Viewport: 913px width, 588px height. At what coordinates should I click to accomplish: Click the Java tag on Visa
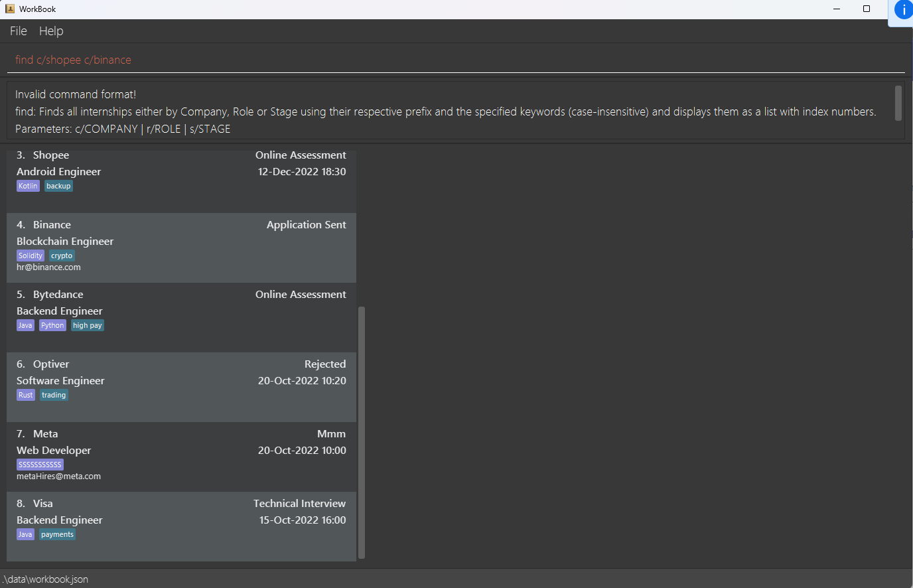pos(25,534)
